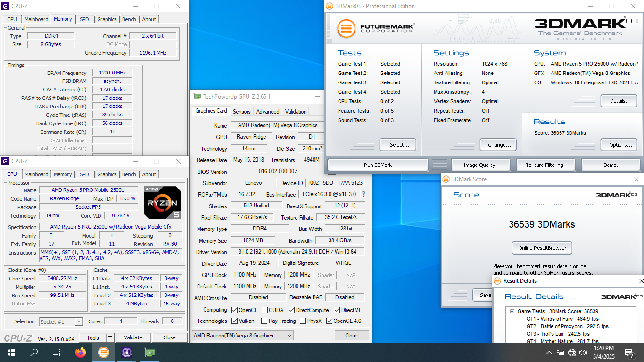Toggle the DirectCompute checkbox

tap(292, 310)
